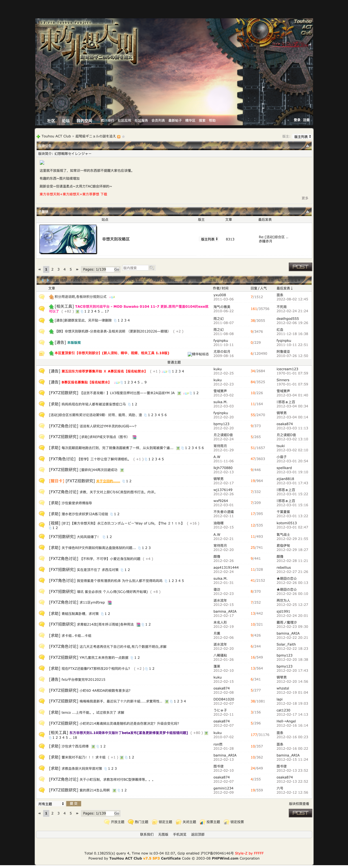Screen dimensions: 348x868
Task: Open the 东方非想天则+东方緋想天+東方萃夢想 下载 link
Action: pyautogui.click(x=73, y=194)
